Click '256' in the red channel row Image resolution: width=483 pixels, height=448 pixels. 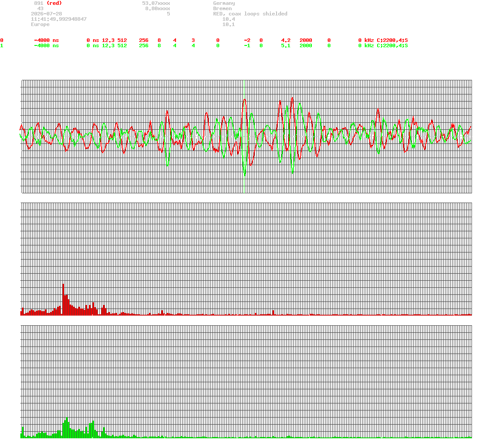(144, 41)
